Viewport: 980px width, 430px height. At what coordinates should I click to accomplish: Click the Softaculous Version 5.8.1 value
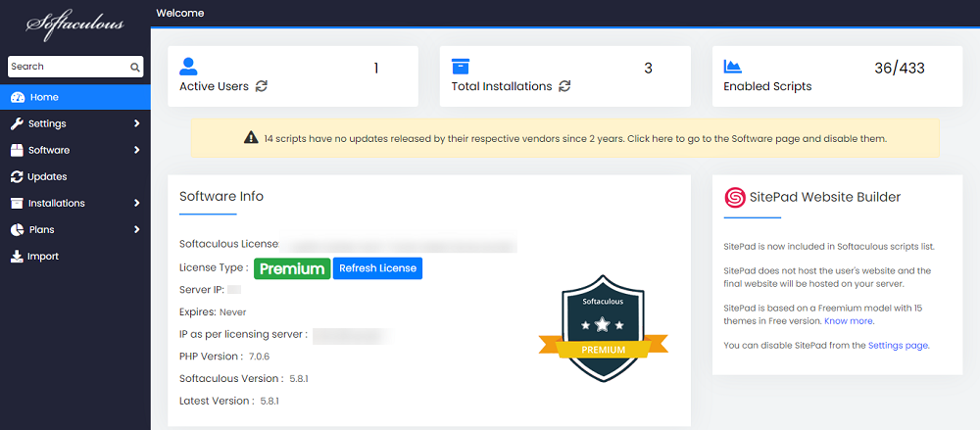(x=299, y=379)
